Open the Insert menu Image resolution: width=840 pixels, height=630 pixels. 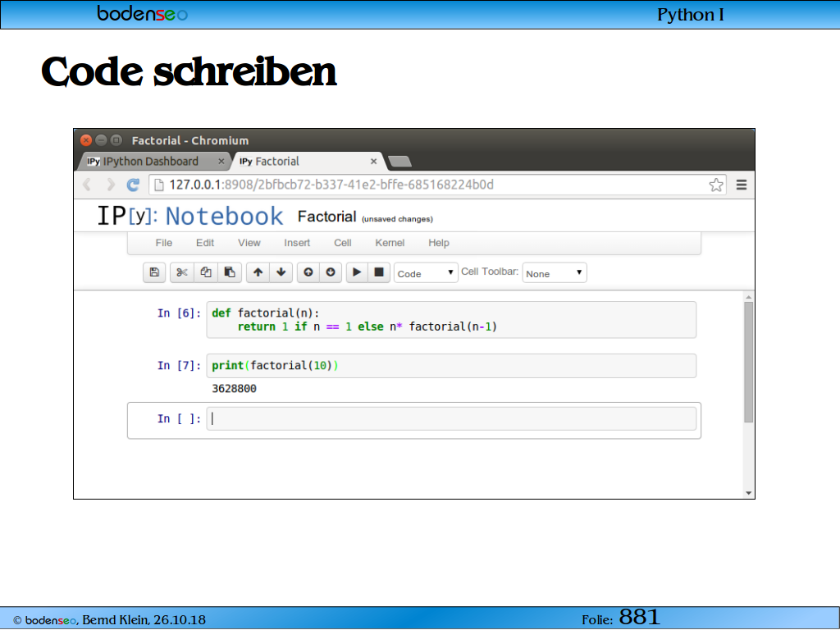297,243
